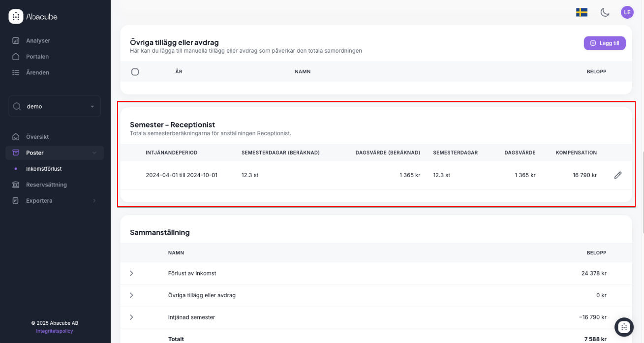Toggle dark mode with the moon icon

click(605, 12)
